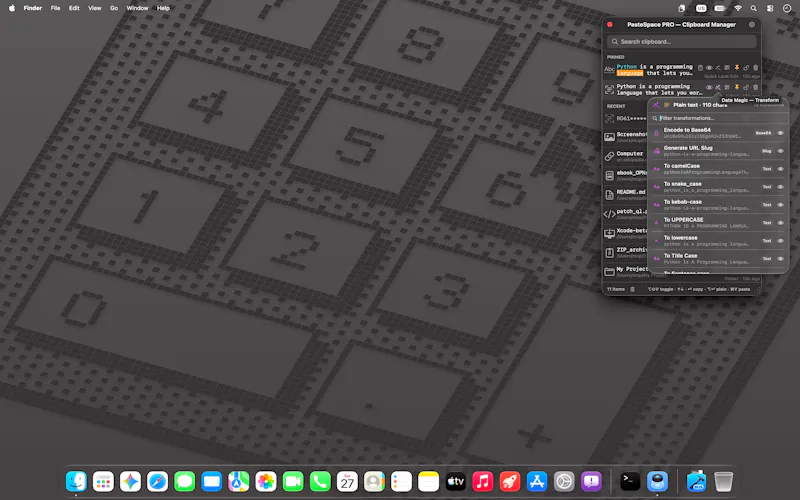Open the Edit menu
Image resolution: width=800 pixels, height=500 pixels.
coord(74,8)
